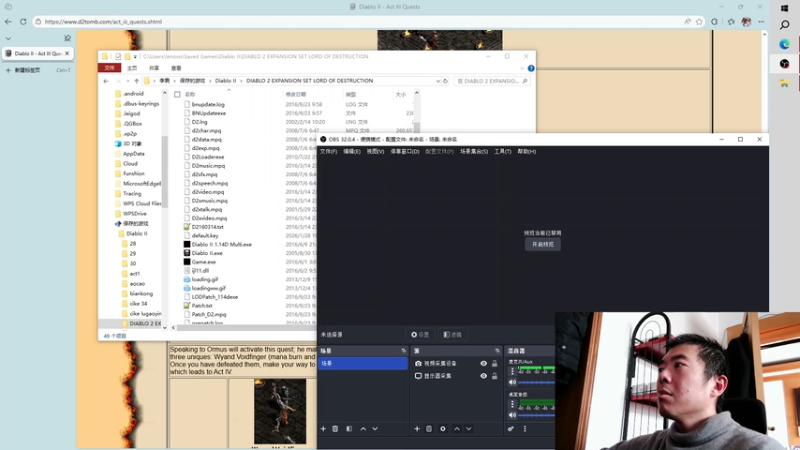Viewport: 800px width, 450px height.
Task: Open Explorer recent locations dropdown arrow
Action: [128, 81]
